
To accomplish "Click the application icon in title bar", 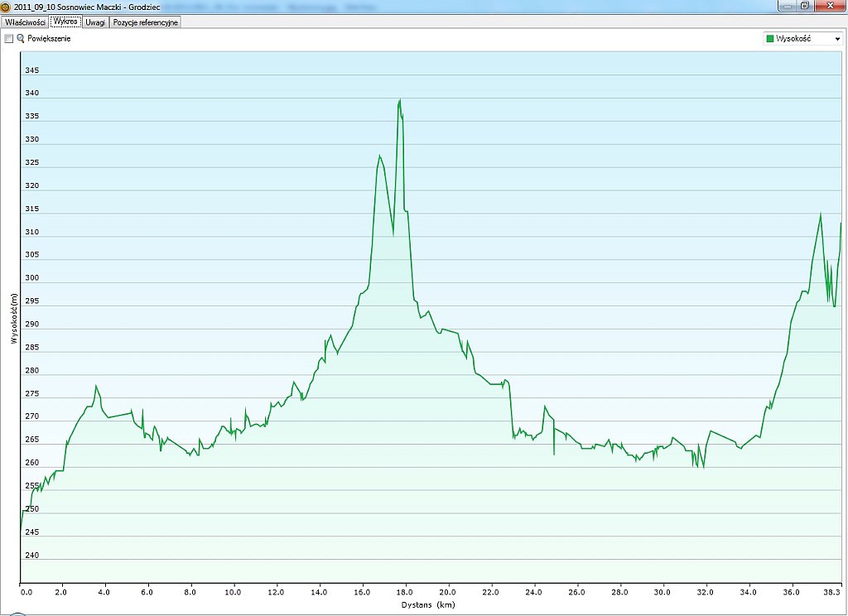I will click(x=7, y=6).
